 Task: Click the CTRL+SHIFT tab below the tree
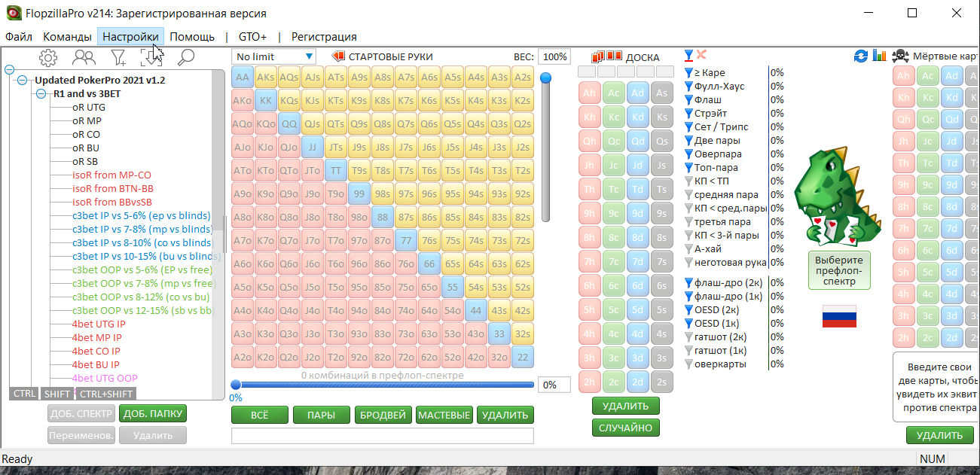coord(105,394)
